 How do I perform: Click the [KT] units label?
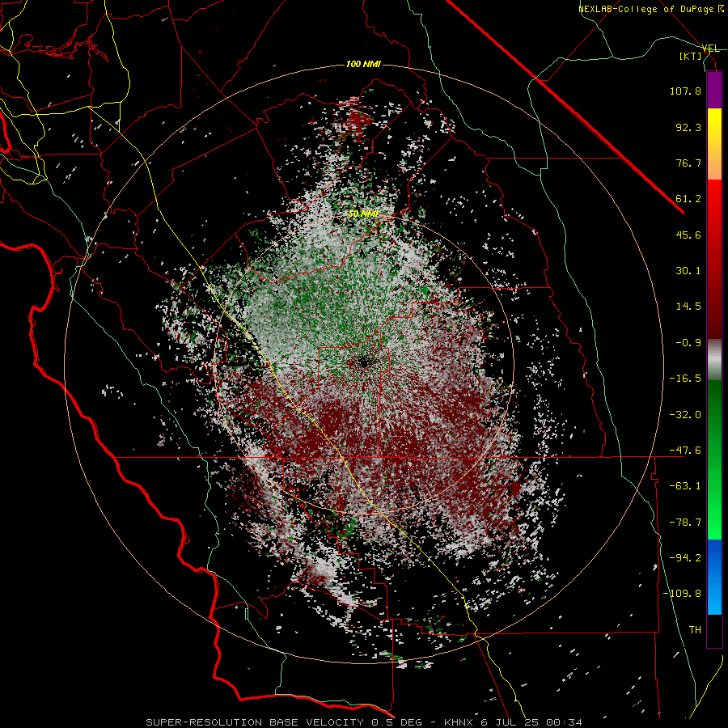click(691, 56)
